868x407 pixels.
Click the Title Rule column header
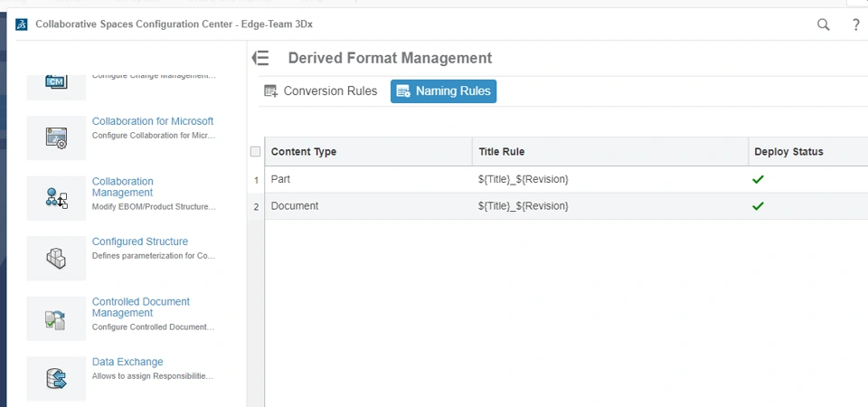click(502, 152)
